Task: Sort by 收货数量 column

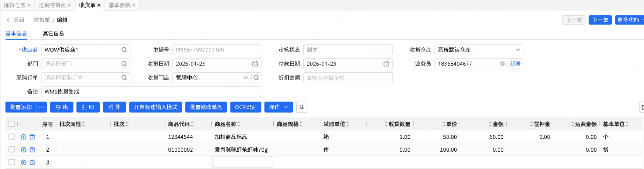Action: (386, 124)
